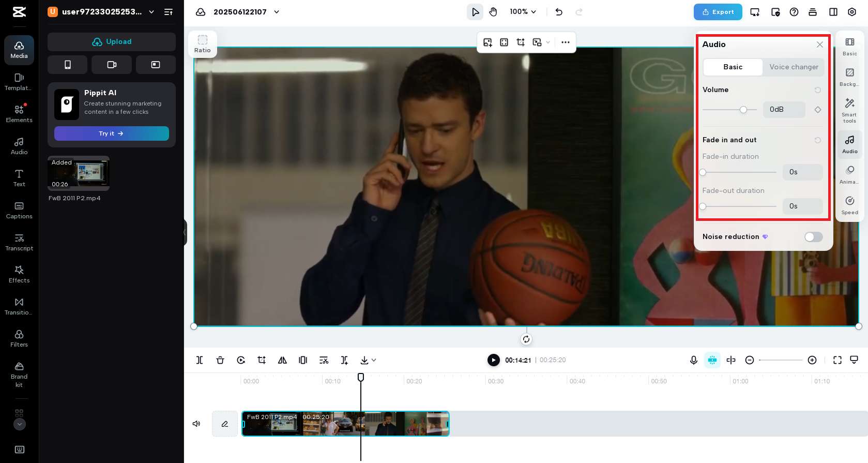
Task: Click the mirror flip icon in timeline toolbar
Action: (x=282, y=360)
